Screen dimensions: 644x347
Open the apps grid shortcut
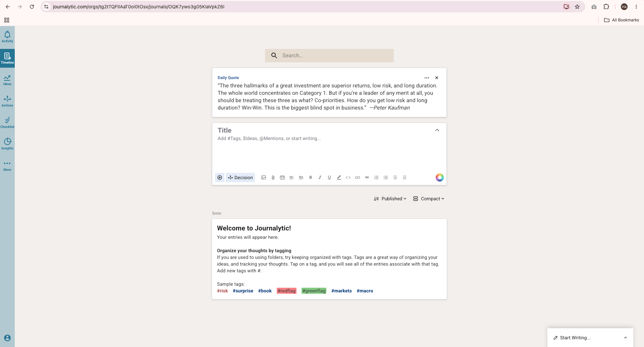pyautogui.click(x=7, y=20)
